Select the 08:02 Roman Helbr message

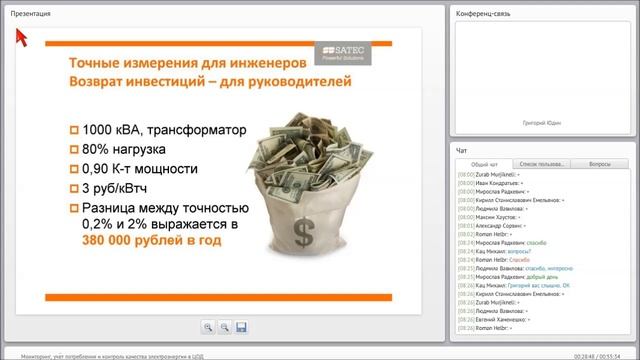485,234
